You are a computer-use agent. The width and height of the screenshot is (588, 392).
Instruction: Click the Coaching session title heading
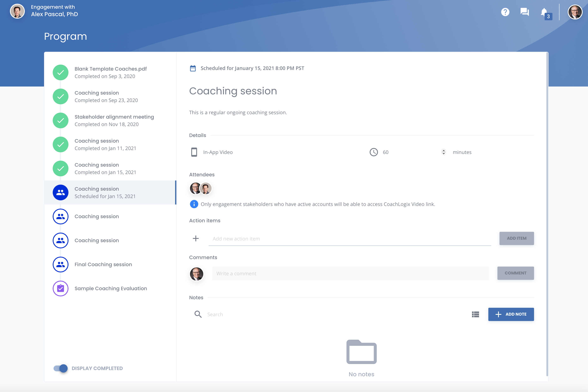coord(233,91)
